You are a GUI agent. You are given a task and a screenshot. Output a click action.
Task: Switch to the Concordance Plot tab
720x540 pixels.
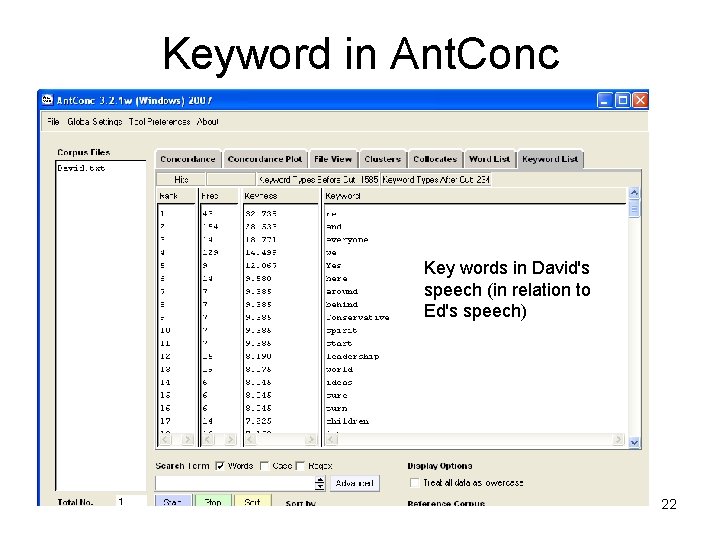click(x=265, y=159)
